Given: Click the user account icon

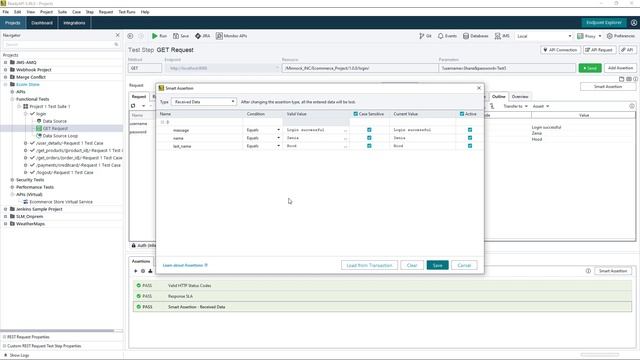Looking at the screenshot, I should (633, 23).
